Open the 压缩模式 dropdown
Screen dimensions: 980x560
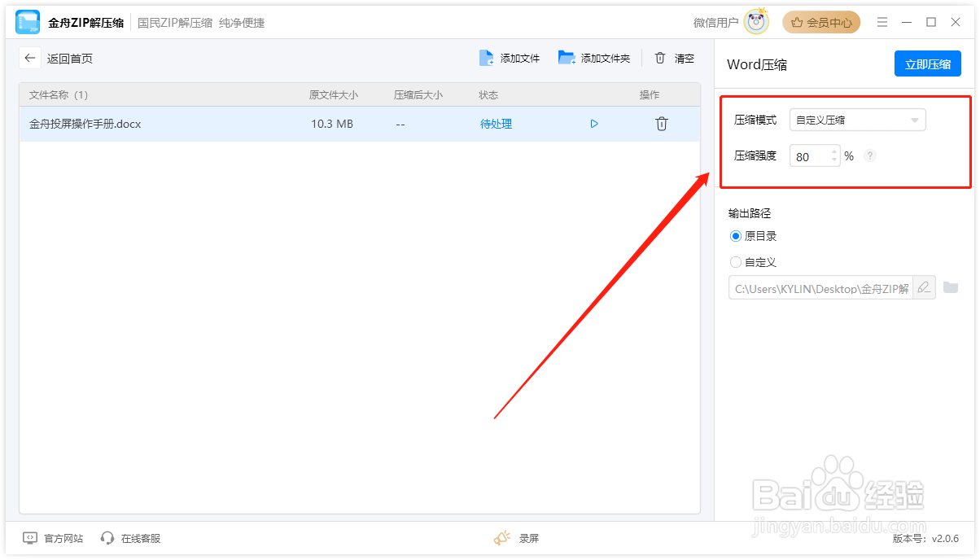coord(857,120)
